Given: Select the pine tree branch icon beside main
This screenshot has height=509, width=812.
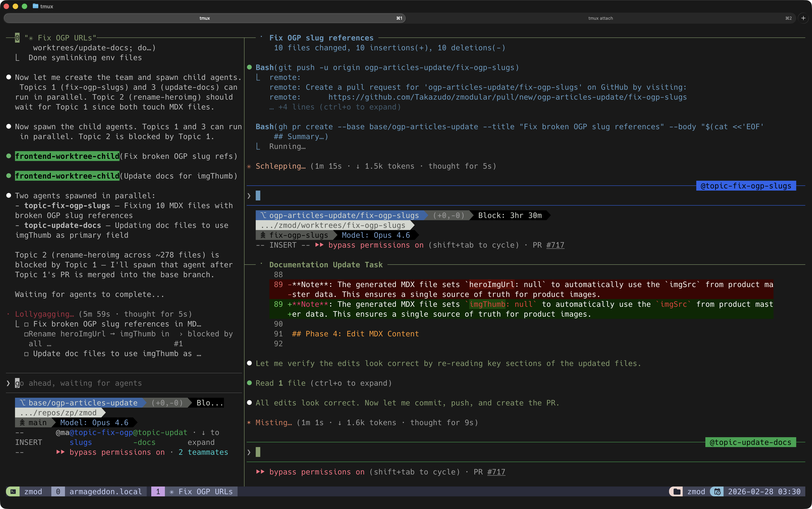Looking at the screenshot, I should [x=22, y=422].
